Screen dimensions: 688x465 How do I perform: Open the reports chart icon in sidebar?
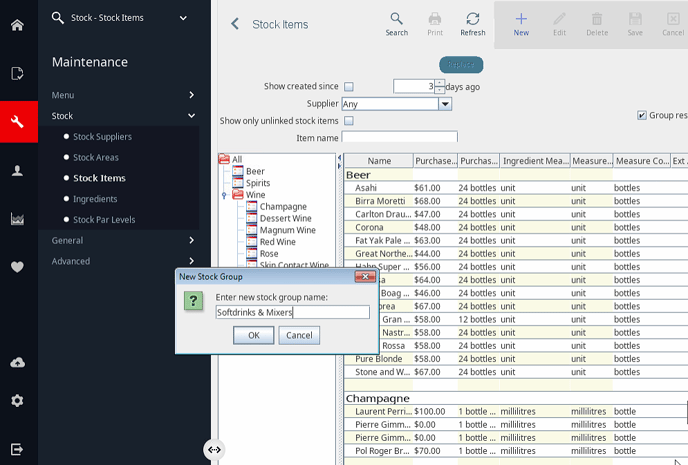[x=17, y=218]
